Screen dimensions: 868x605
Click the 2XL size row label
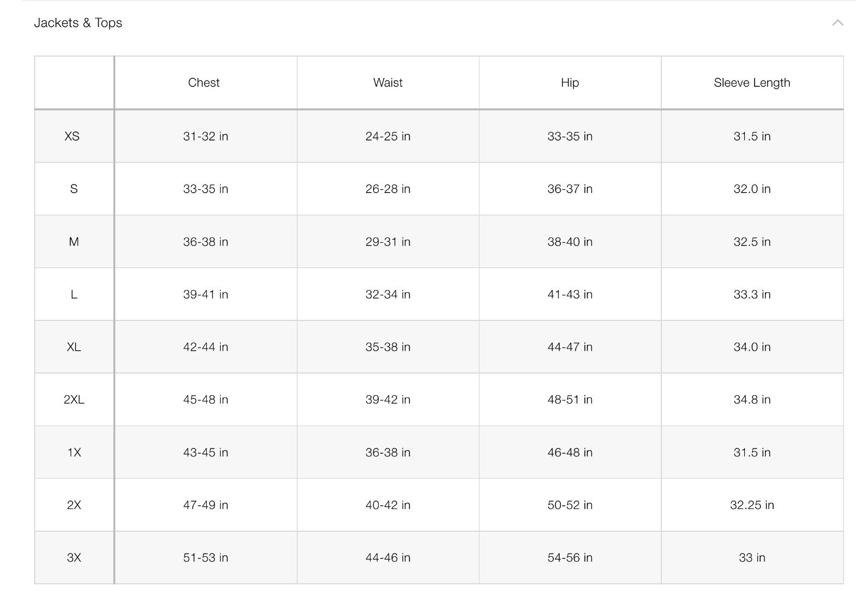[74, 400]
